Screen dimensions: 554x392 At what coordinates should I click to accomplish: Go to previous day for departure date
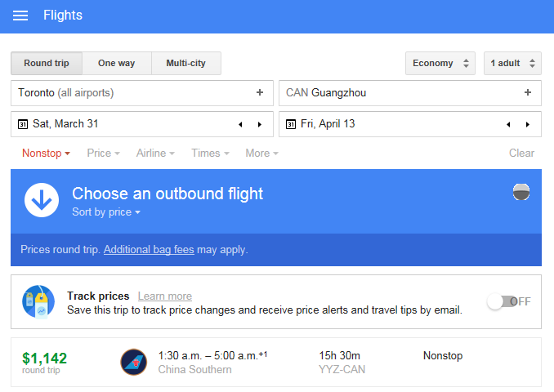click(x=240, y=124)
